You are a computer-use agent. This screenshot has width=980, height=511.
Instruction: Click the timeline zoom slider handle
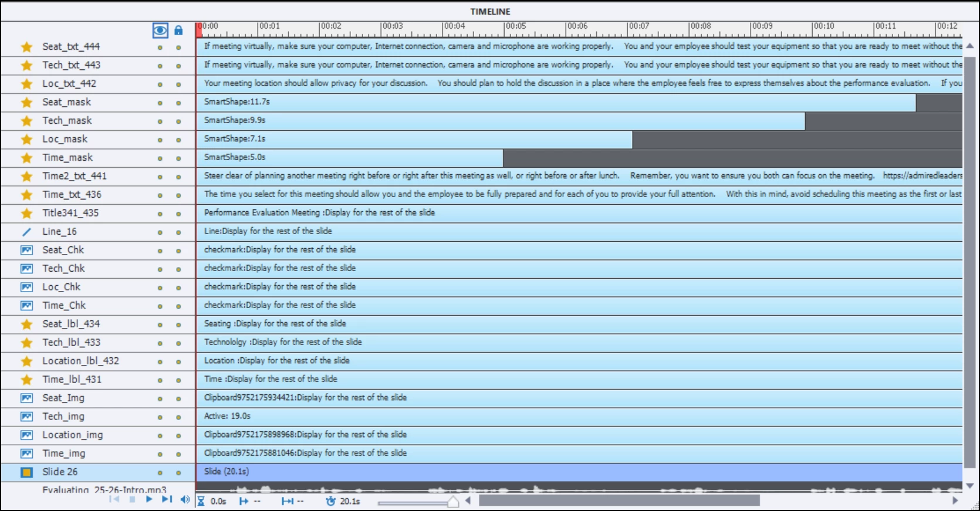[453, 502]
